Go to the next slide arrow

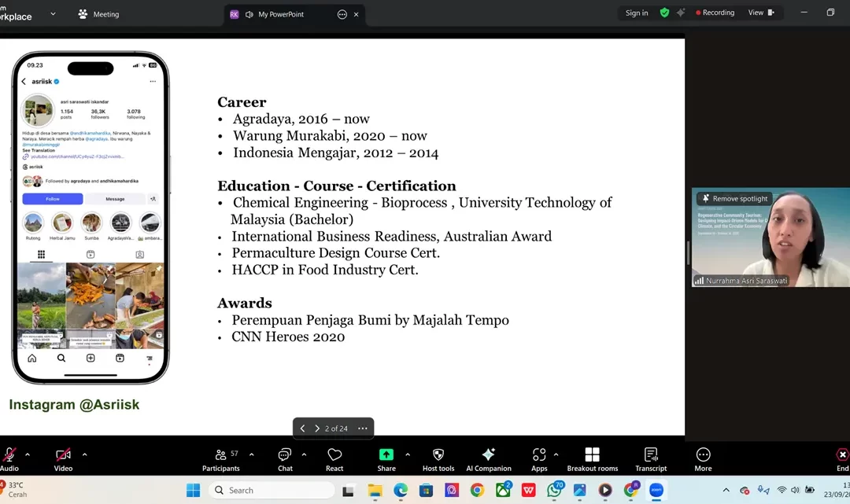click(x=317, y=429)
